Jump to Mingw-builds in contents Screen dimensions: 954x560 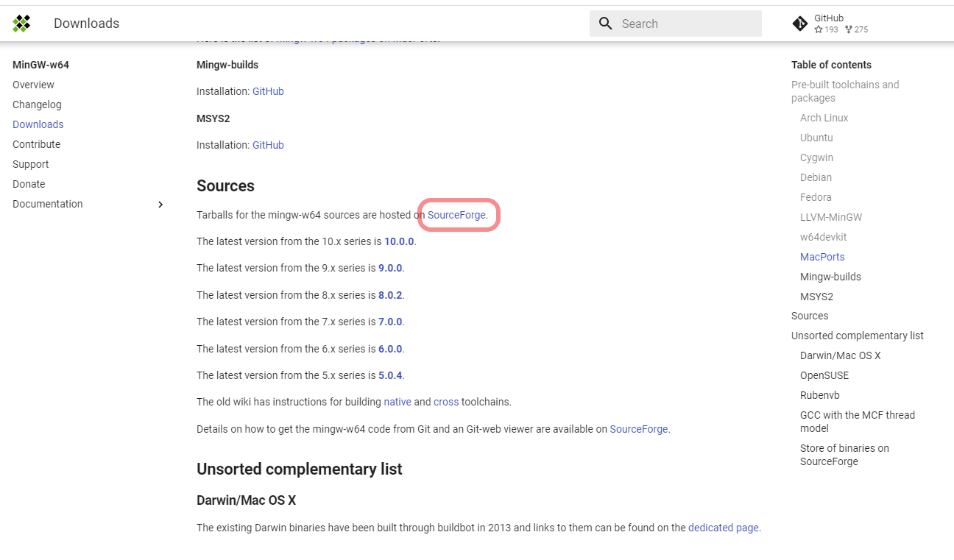coord(830,277)
